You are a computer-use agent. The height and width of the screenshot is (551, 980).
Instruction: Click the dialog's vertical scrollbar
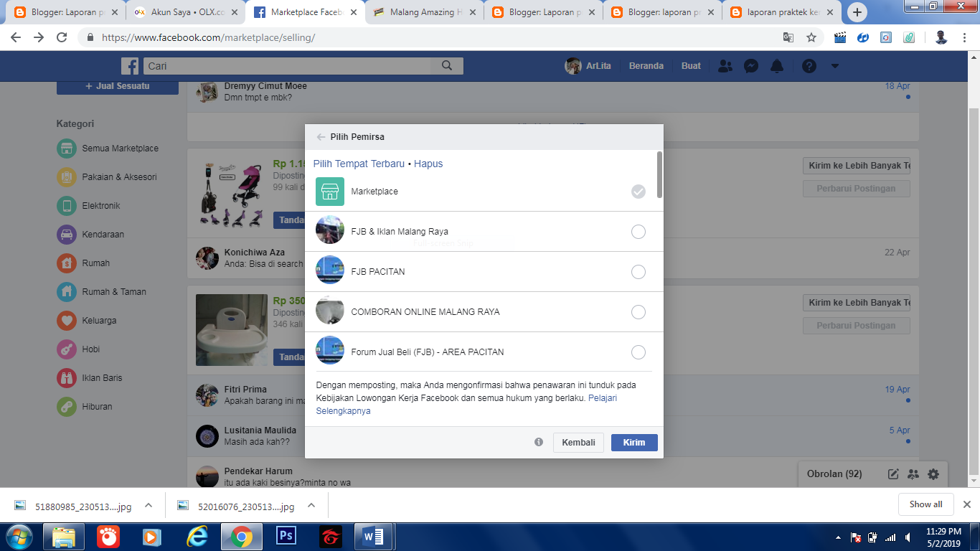point(659,174)
